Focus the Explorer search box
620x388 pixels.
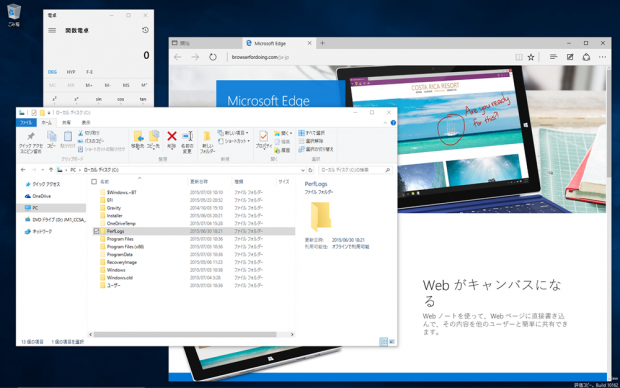355,170
